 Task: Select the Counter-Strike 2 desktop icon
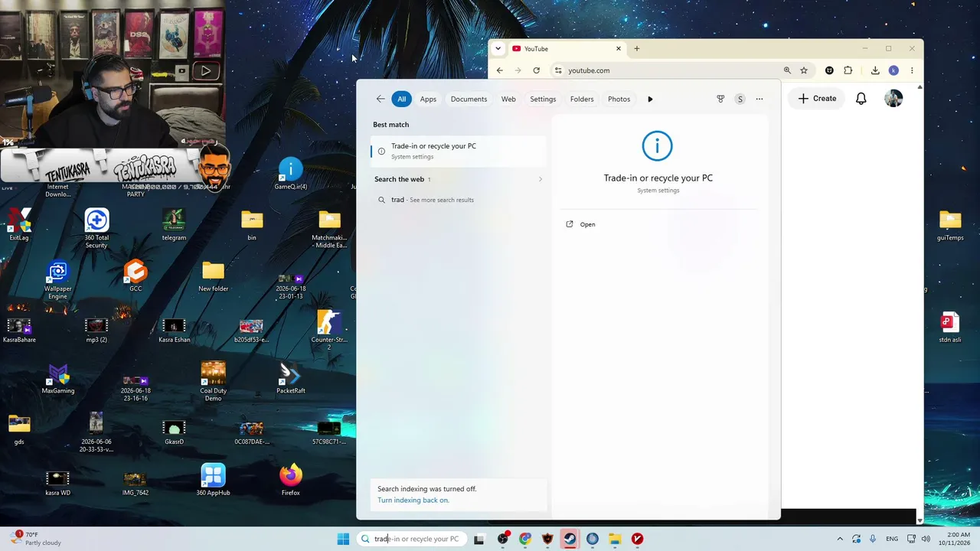(x=329, y=330)
